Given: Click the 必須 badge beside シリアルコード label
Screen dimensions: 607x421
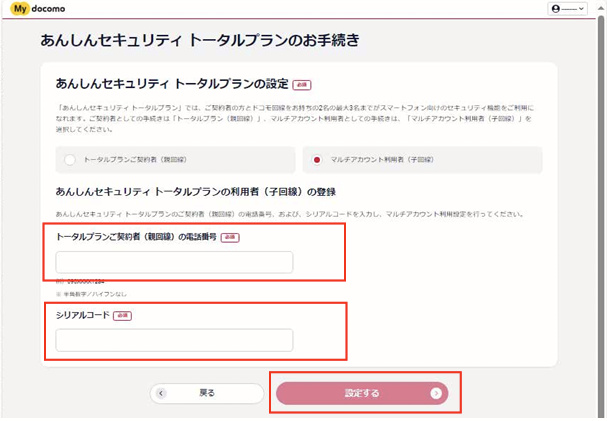Looking at the screenshot, I should coord(123,315).
